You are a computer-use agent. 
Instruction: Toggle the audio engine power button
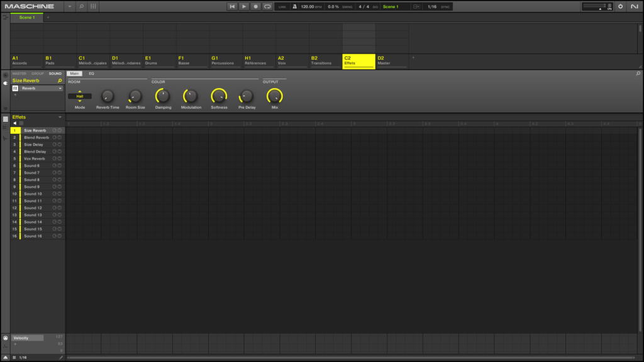click(x=620, y=6)
